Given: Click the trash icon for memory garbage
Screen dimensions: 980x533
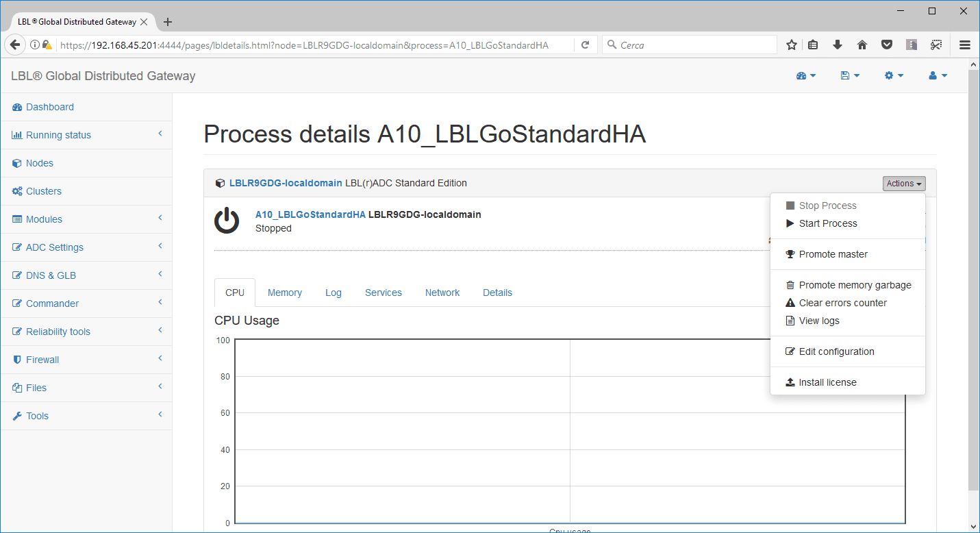Looking at the screenshot, I should [790, 285].
